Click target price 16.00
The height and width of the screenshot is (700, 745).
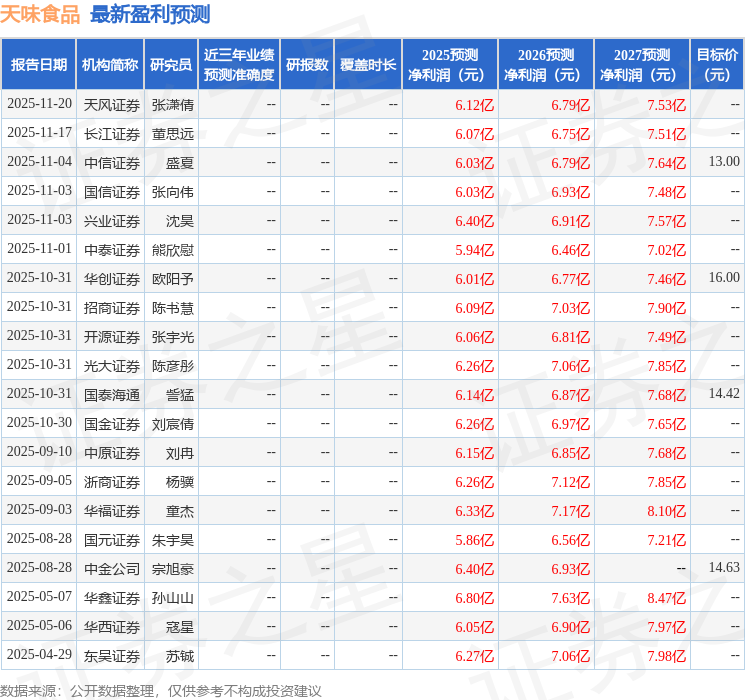point(724,278)
